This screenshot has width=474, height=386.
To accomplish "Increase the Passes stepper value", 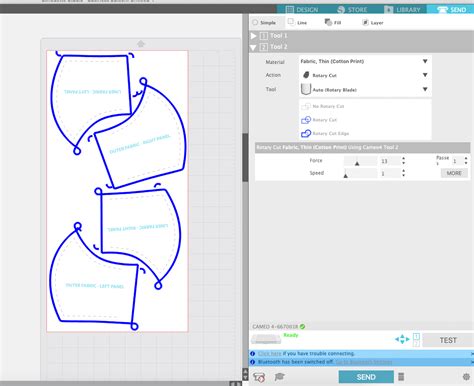I will tap(466, 159).
